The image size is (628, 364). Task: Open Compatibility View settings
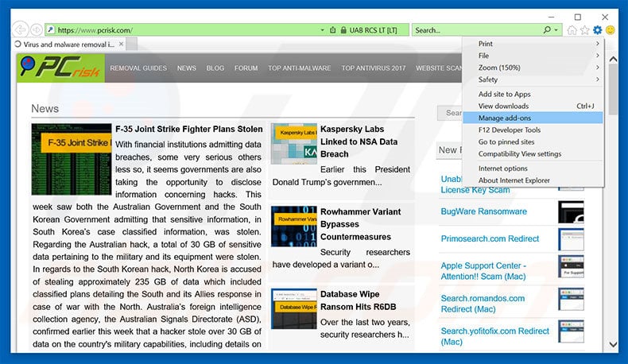pos(533,153)
